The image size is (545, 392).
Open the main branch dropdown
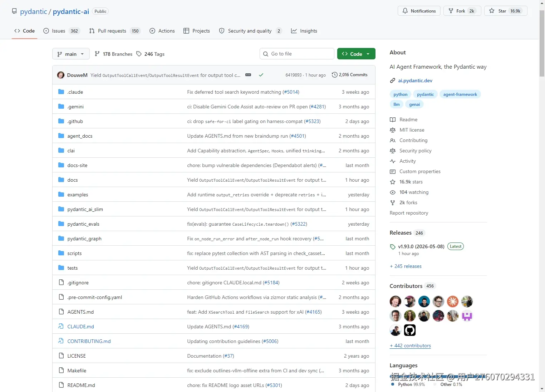[x=71, y=54]
